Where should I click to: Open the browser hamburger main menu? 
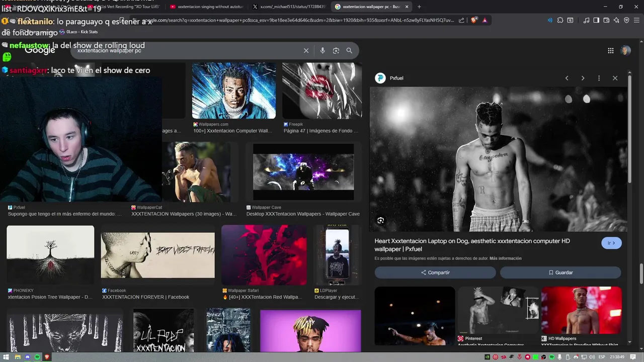pos(636,20)
